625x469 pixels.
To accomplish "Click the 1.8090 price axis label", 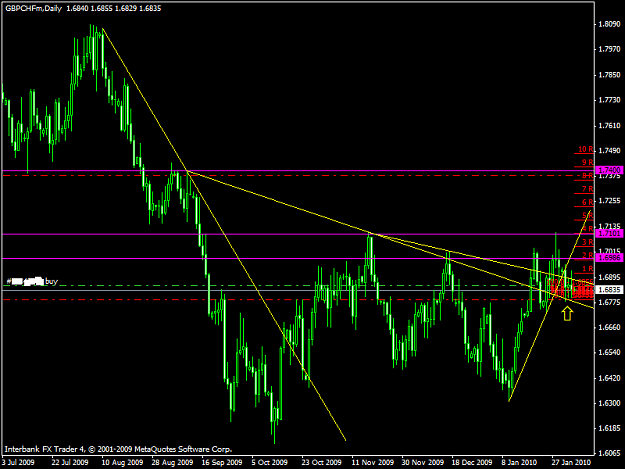I will (x=609, y=24).
